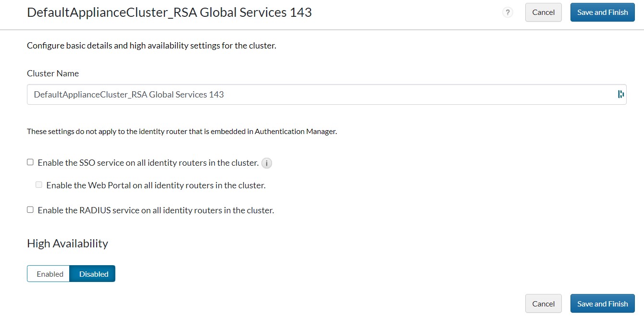Screen dimensions: 644x318
Task: Open the help question mark icon
Action: (508, 12)
